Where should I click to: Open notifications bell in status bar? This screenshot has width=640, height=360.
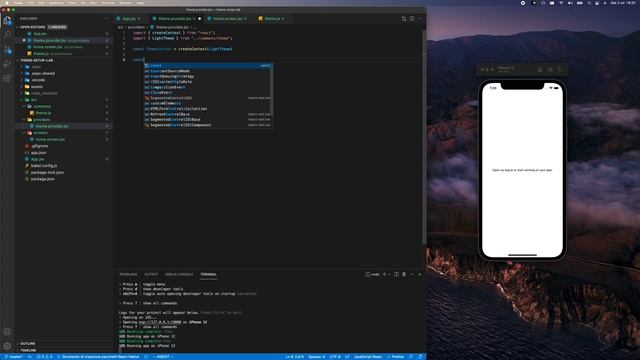click(420, 357)
